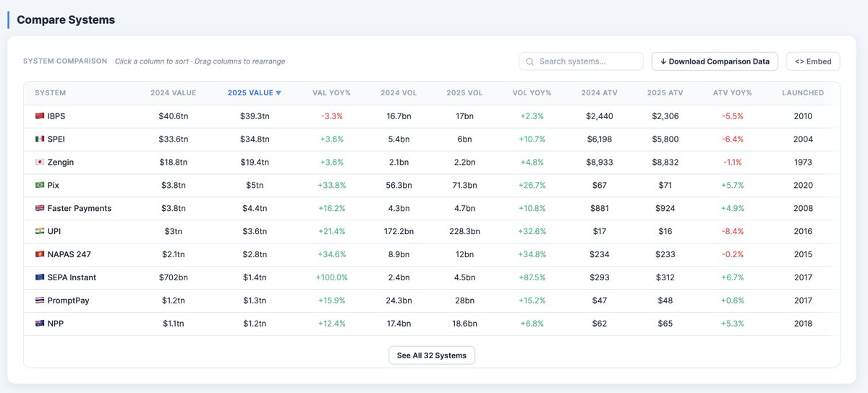
Task: Click NPP 2025 ATV $65
Action: (x=665, y=324)
